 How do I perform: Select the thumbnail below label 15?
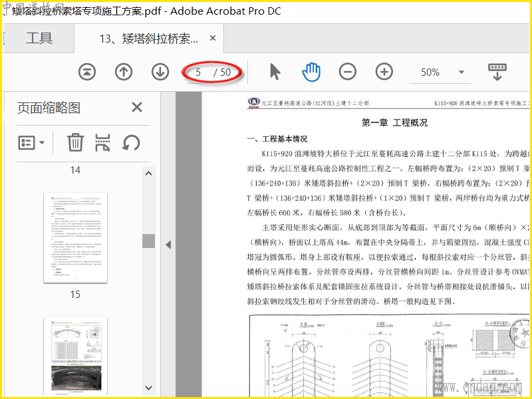click(x=75, y=356)
